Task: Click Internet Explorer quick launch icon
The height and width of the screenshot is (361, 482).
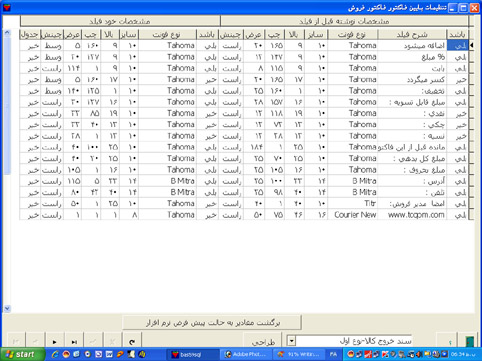Action: (x=56, y=354)
